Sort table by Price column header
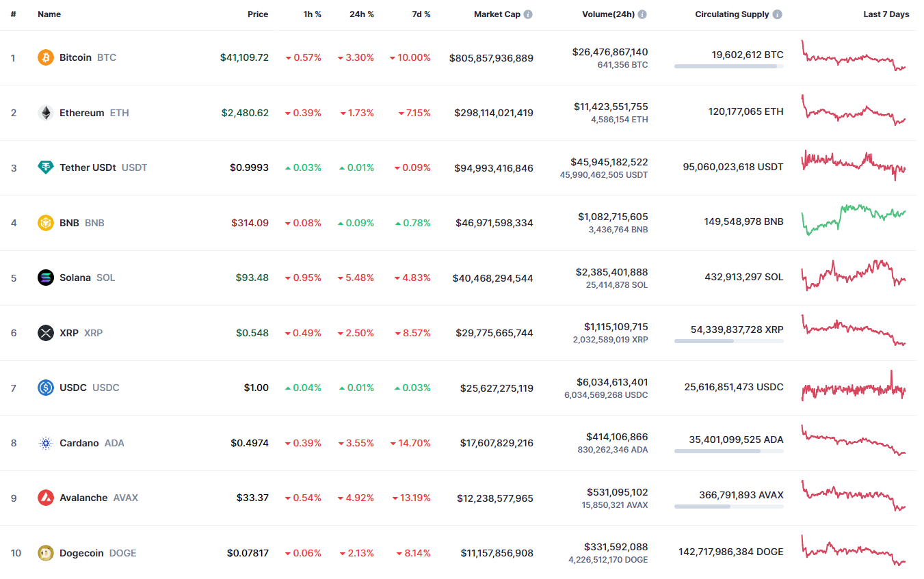Image resolution: width=924 pixels, height=579 pixels. (x=258, y=14)
